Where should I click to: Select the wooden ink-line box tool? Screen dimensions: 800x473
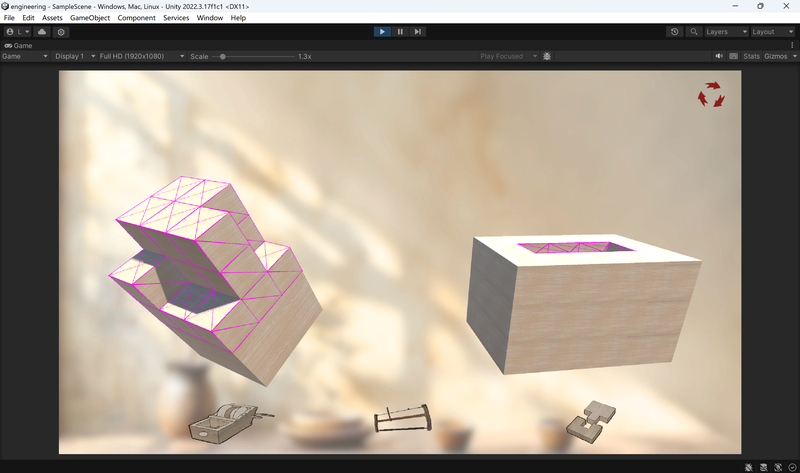point(231,423)
